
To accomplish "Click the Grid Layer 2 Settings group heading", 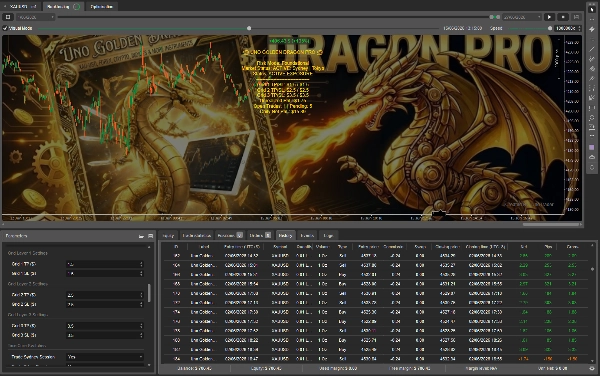I will tap(28, 284).
